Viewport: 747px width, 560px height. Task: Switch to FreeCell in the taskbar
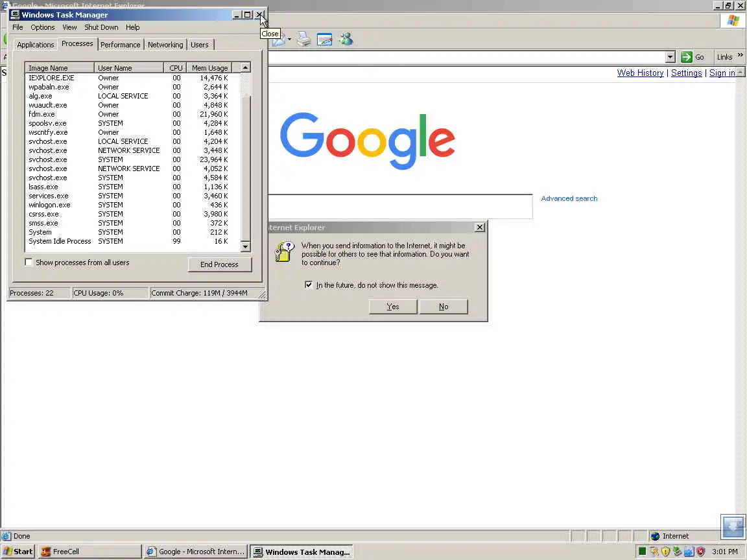[89, 552]
